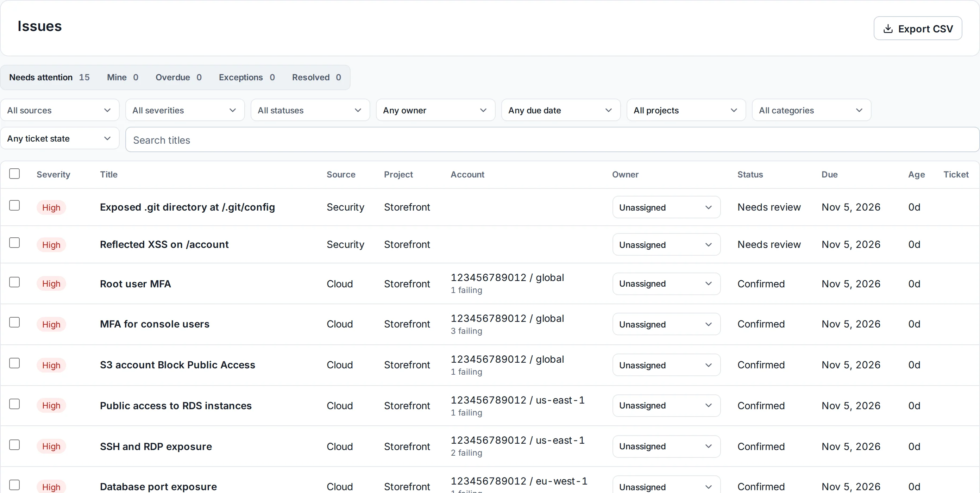Open the Reflected XSS on /account issue
Viewport: 980px width, 493px height.
point(164,244)
